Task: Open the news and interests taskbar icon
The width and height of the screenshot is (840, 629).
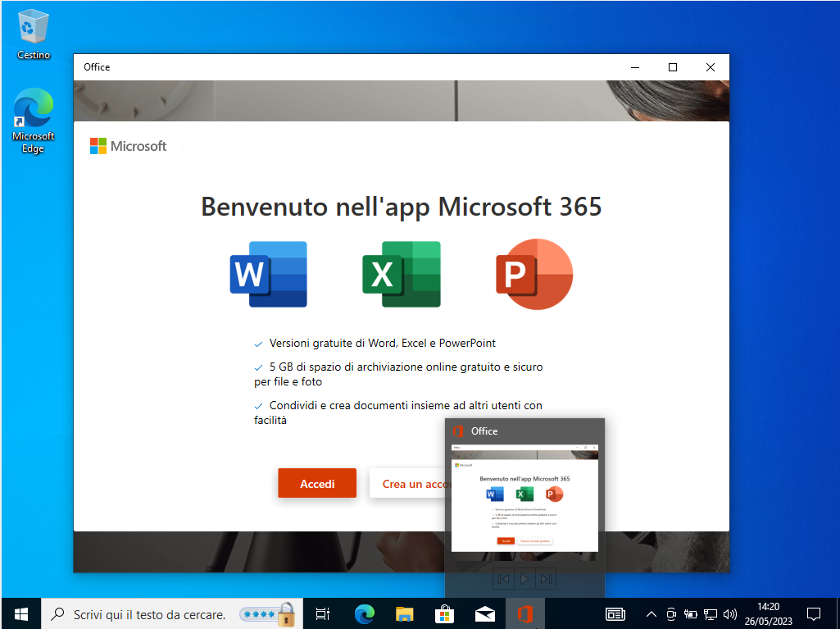Action: [x=615, y=614]
